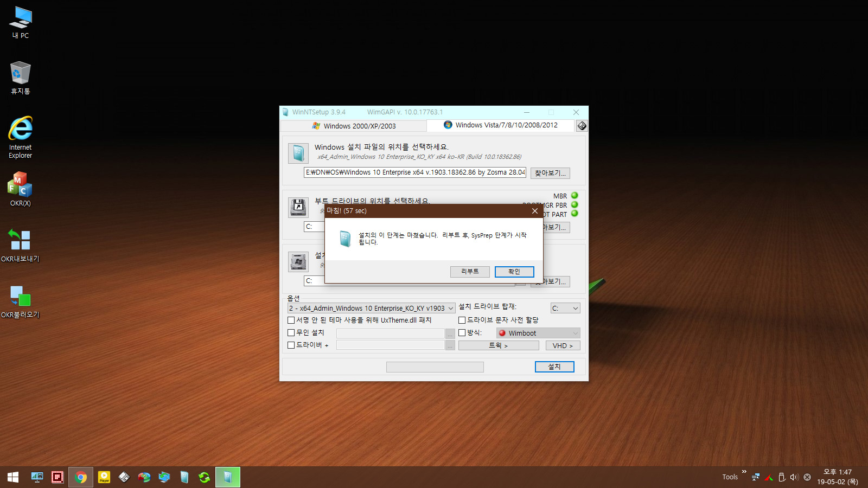The height and width of the screenshot is (488, 868).
Task: Click the gray X circle tray icon
Action: (807, 477)
